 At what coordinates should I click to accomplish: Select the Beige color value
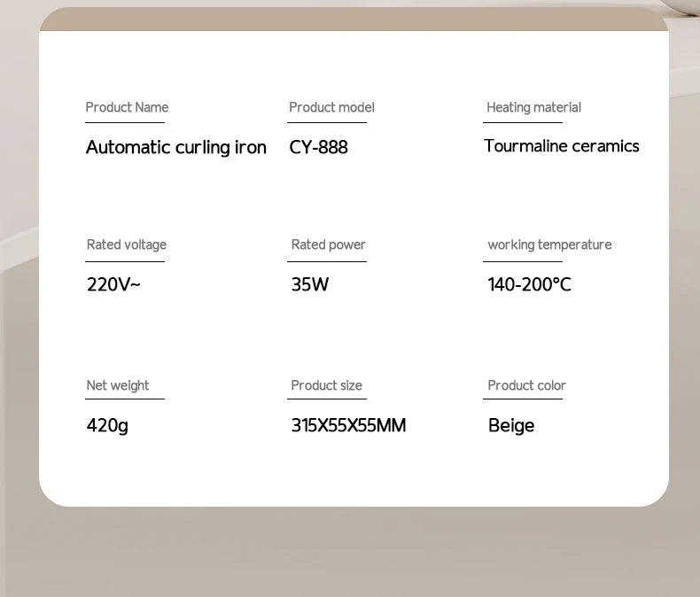(511, 425)
